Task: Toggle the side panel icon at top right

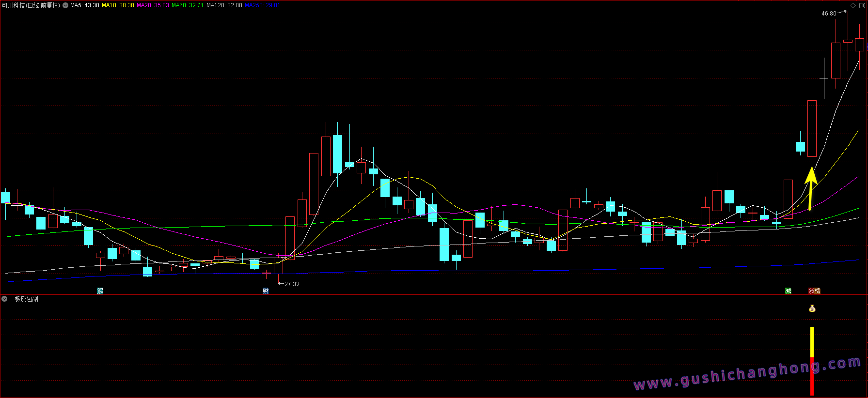Action: [x=861, y=5]
